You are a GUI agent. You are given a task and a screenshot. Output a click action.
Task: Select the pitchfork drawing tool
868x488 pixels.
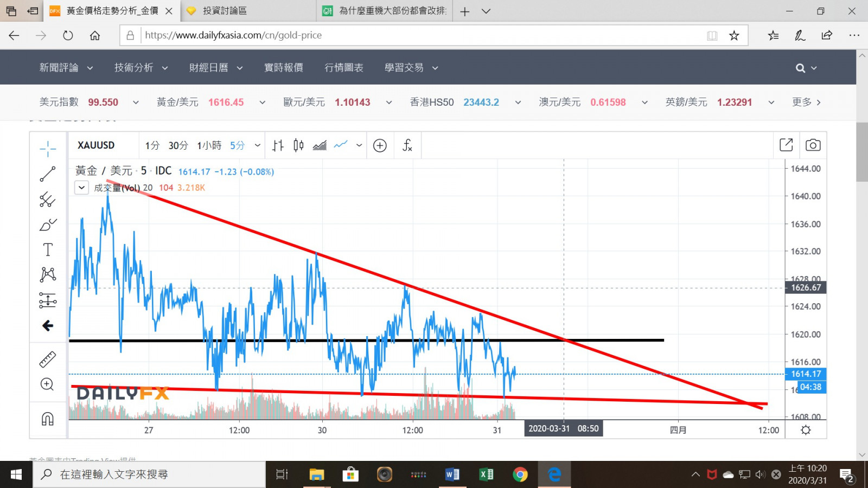point(48,200)
